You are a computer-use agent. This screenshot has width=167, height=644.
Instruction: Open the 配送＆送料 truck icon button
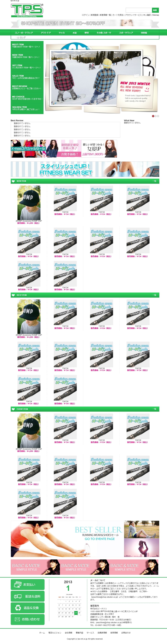click(27, 596)
